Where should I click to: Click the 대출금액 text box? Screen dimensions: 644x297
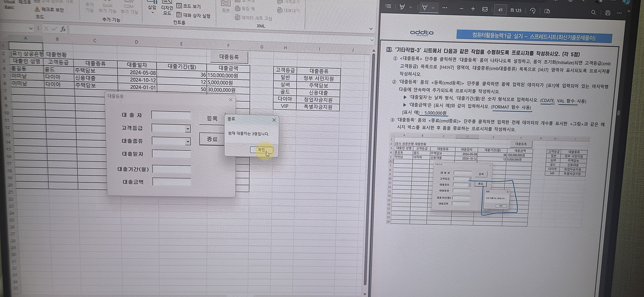pyautogui.click(x=172, y=182)
